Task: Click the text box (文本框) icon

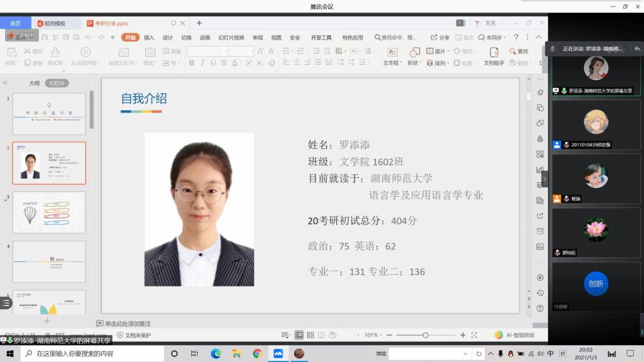Action: point(392,55)
